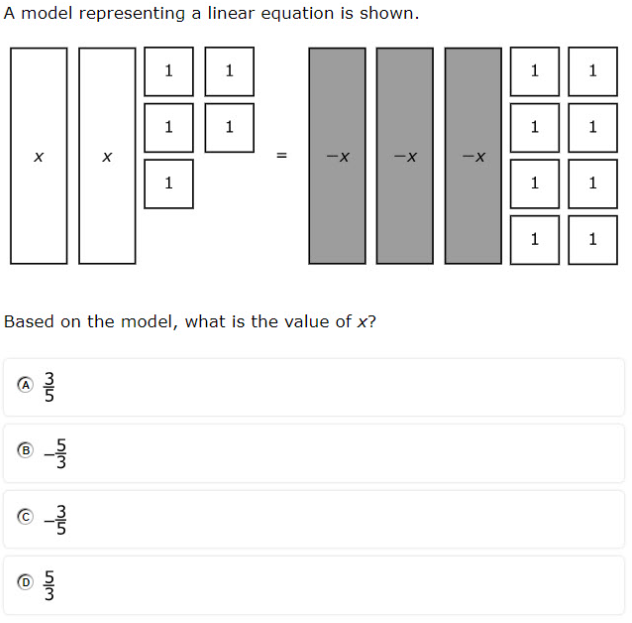Click the leftmost white x tile
632x623 pixels.
tap(39, 156)
